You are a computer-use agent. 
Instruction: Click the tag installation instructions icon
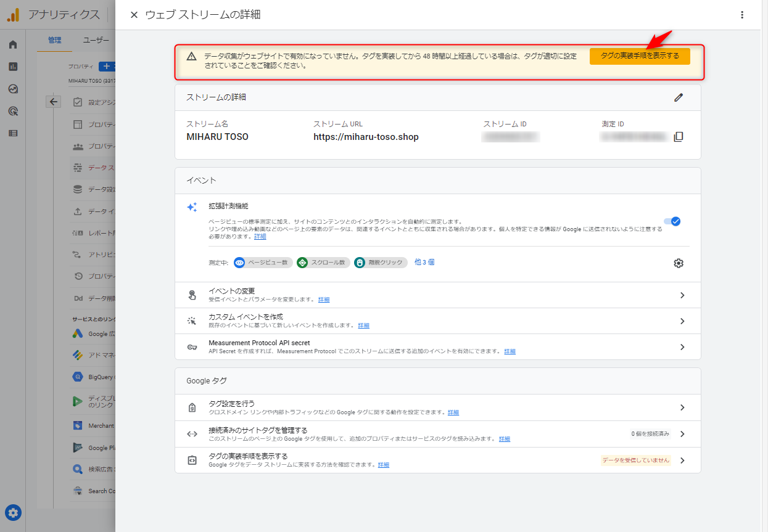[x=192, y=460]
